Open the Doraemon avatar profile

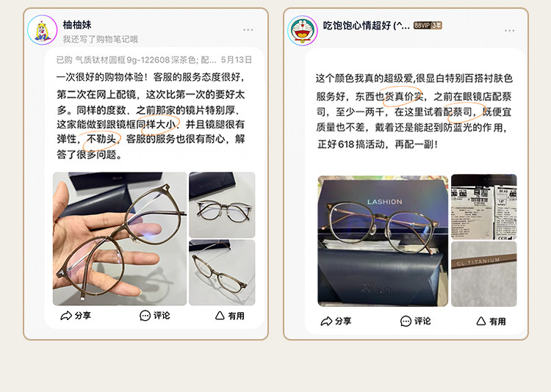coord(303,31)
